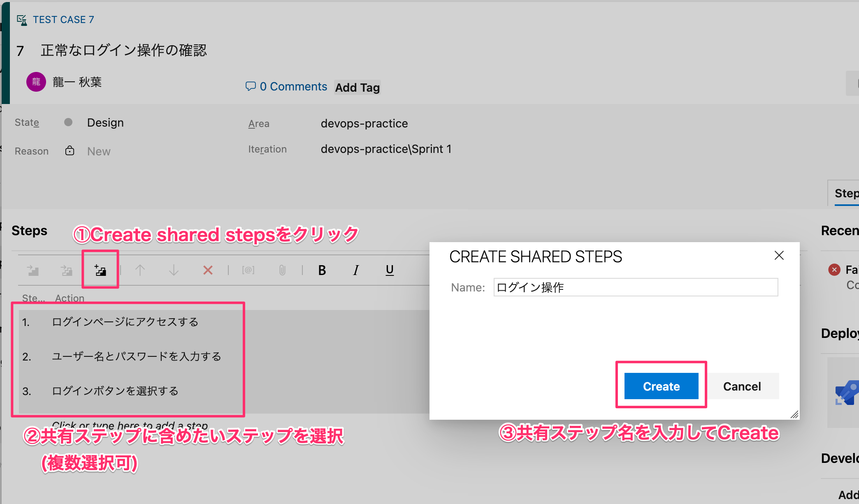Viewport: 859px width, 504px height.
Task: Move step down with arrow icon
Action: coord(174,270)
